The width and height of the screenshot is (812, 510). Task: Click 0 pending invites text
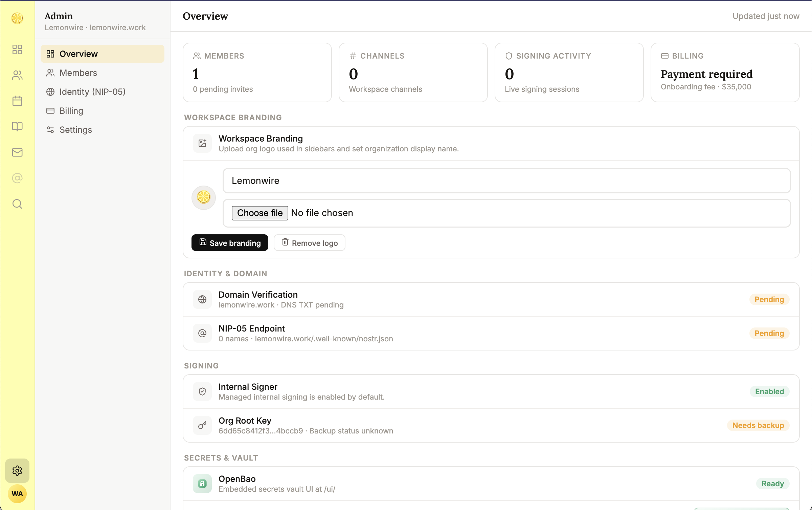tap(223, 89)
